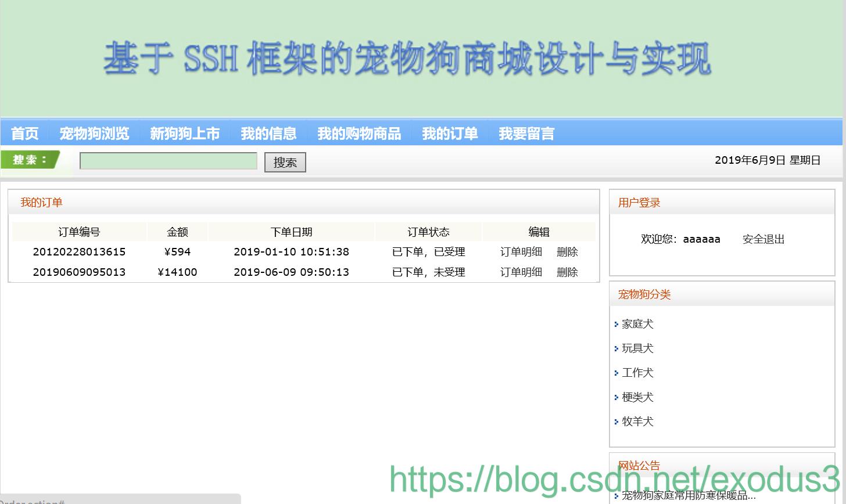Select 玩具犬 category
The height and width of the screenshot is (504, 846).
(x=637, y=348)
